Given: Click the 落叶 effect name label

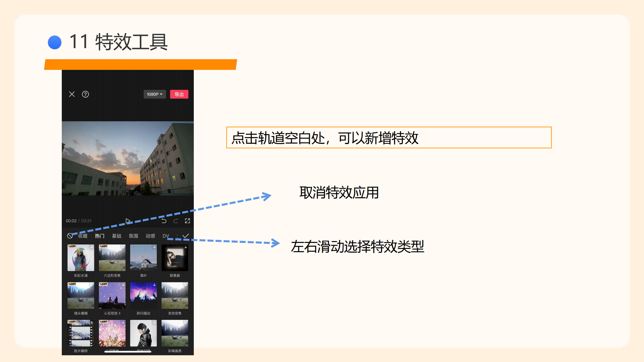Looking at the screenshot, I should pyautogui.click(x=144, y=276).
